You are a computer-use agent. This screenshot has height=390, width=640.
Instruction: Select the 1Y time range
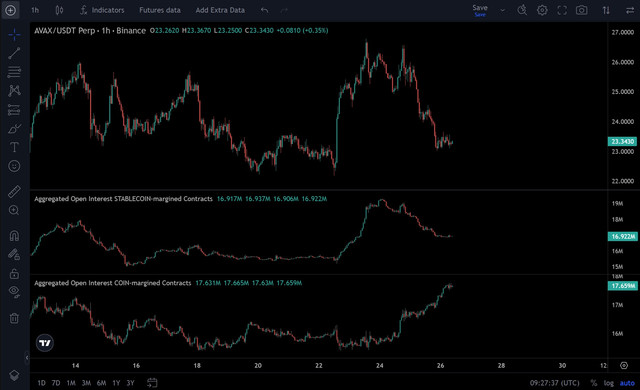point(116,383)
